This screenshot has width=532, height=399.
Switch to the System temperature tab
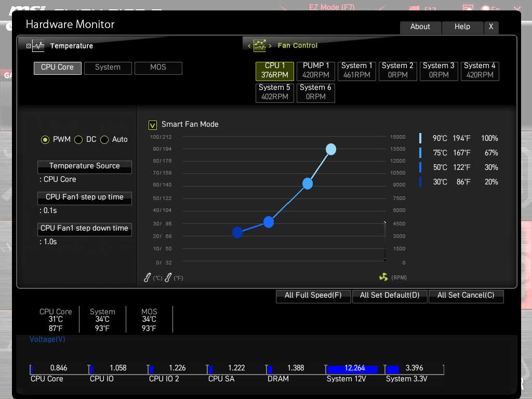coord(108,68)
